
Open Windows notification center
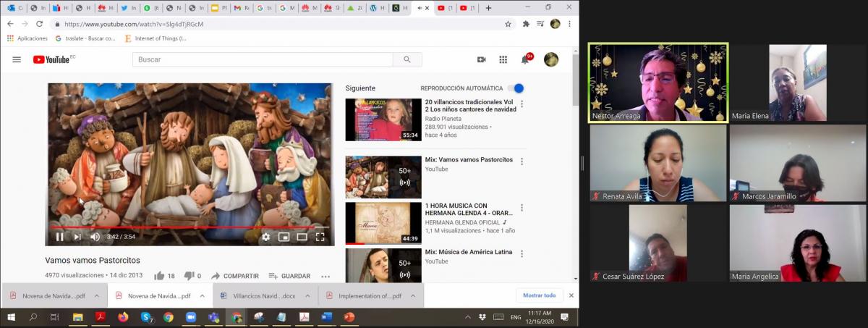(564, 317)
